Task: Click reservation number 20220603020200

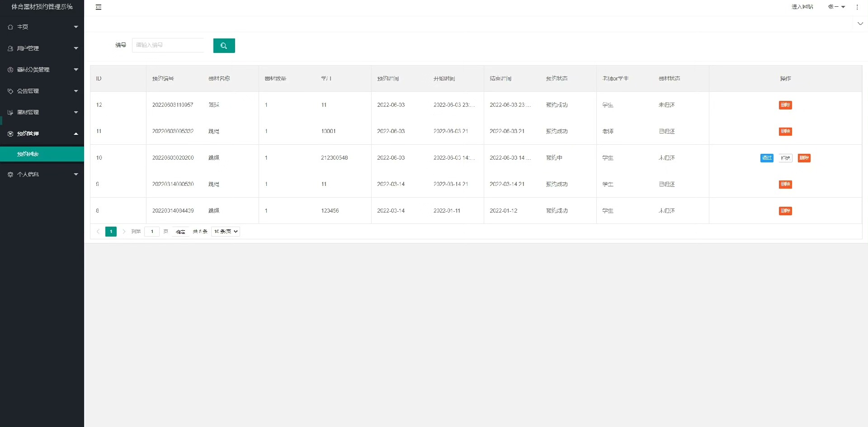Action: click(x=173, y=158)
